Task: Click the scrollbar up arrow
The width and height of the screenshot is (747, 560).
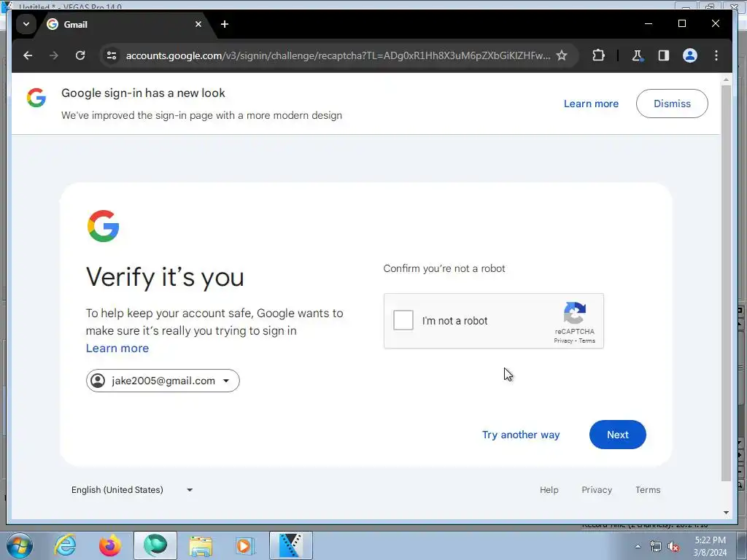Action: pyautogui.click(x=726, y=79)
